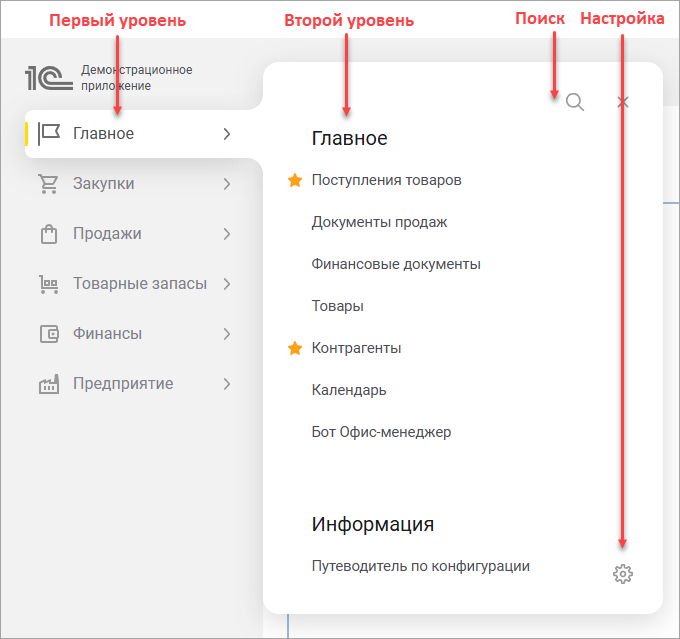Toggle favorite star next to Поступления товаров
680x639 pixels.
295,181
